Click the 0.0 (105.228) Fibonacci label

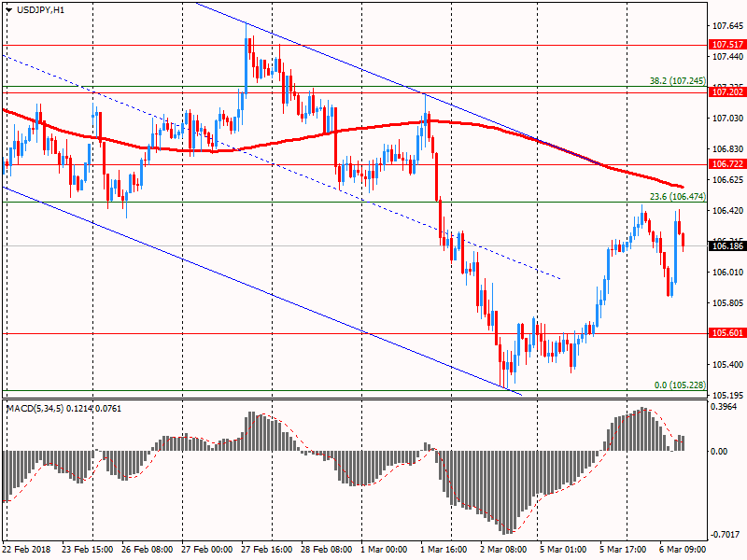pyautogui.click(x=680, y=385)
